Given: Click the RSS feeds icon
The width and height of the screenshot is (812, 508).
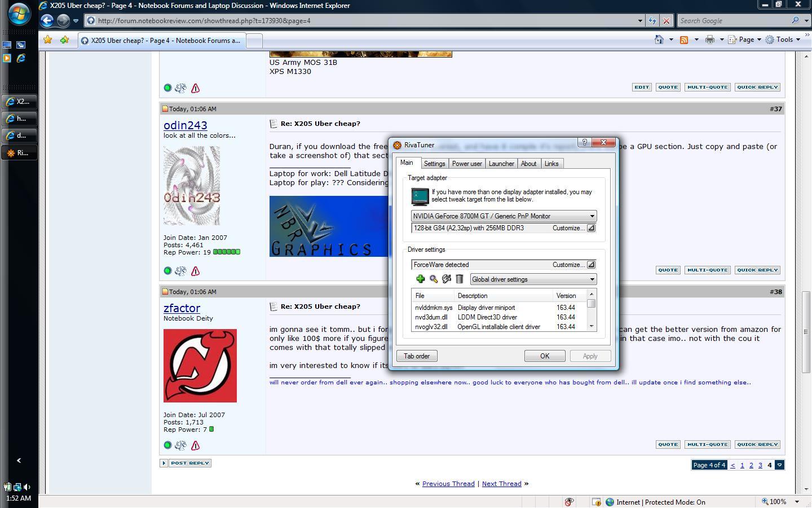Looking at the screenshot, I should [x=684, y=40].
